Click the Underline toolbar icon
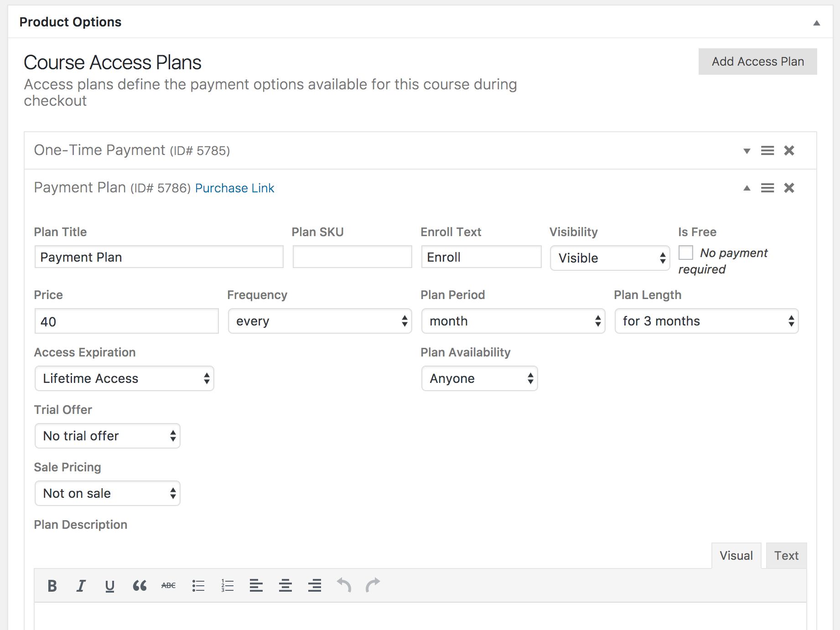Screen dimensions: 840x630 point(110,586)
